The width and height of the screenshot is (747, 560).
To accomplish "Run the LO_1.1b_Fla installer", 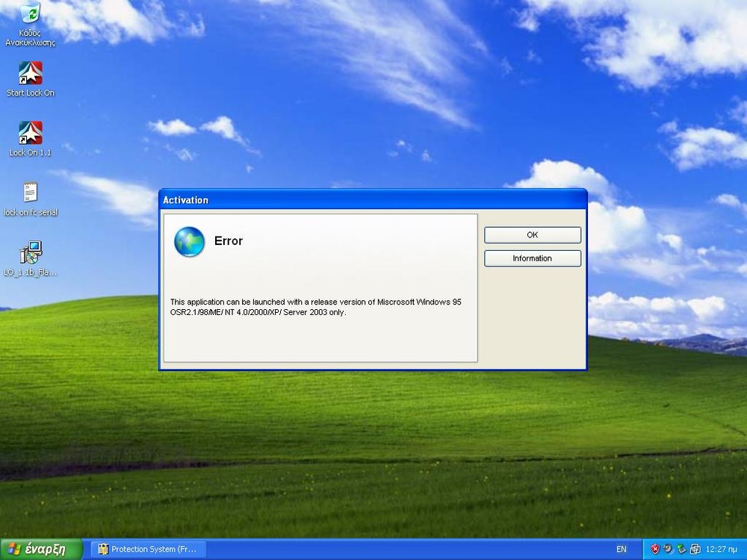I will tap(31, 252).
